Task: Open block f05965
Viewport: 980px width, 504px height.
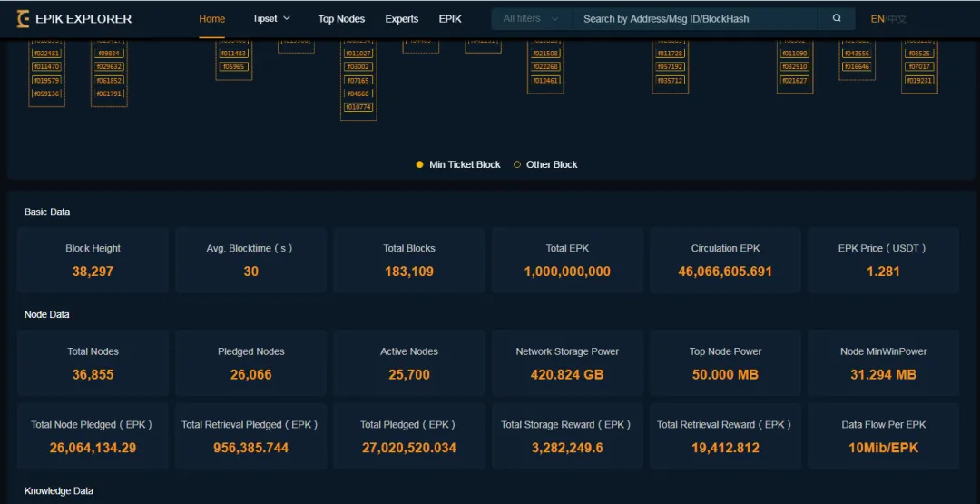Action: [234, 66]
